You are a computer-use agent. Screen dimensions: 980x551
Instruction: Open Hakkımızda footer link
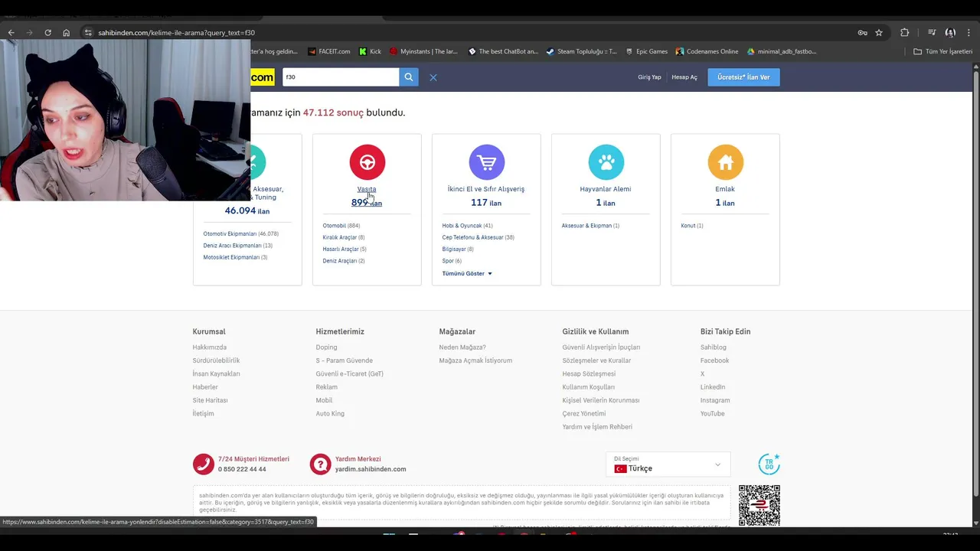(209, 347)
